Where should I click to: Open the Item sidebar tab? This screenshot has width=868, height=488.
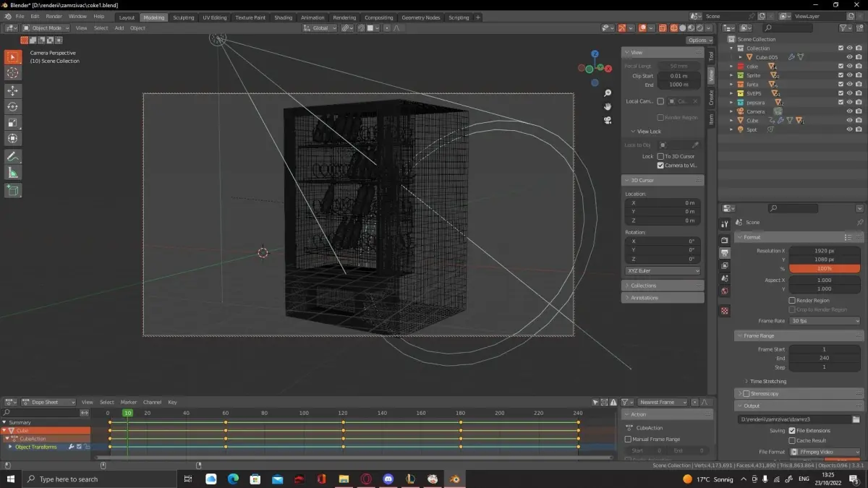pos(711,119)
